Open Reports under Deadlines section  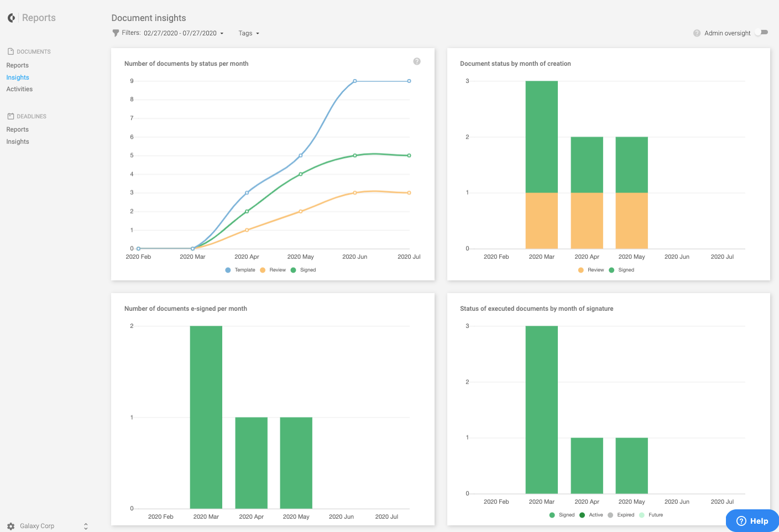[x=18, y=129]
